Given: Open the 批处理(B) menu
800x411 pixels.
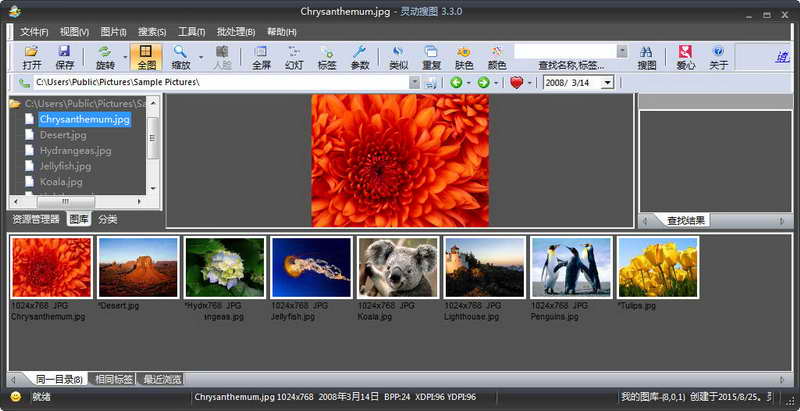Looking at the screenshot, I should [x=236, y=32].
